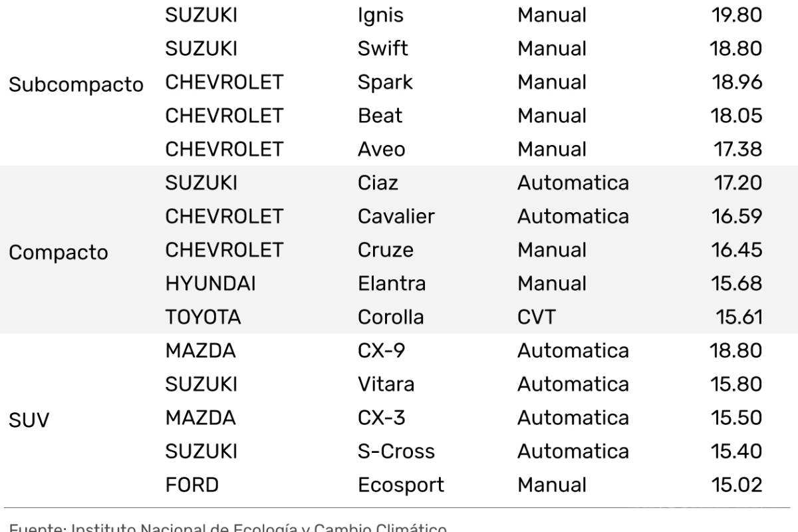Select the Swift model cell
The image size is (798, 532).
click(x=382, y=49)
